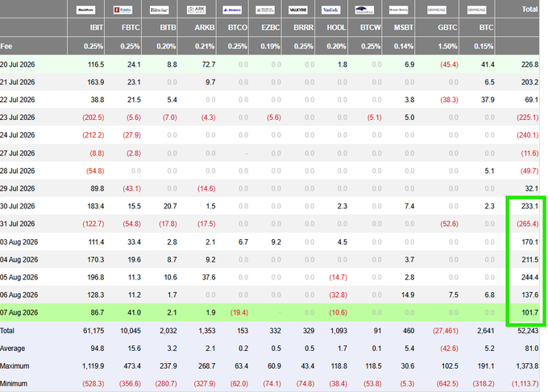Click IBIT value (202.5) on 23 Jul
Viewport: 548px width, 392px height.
(93, 118)
